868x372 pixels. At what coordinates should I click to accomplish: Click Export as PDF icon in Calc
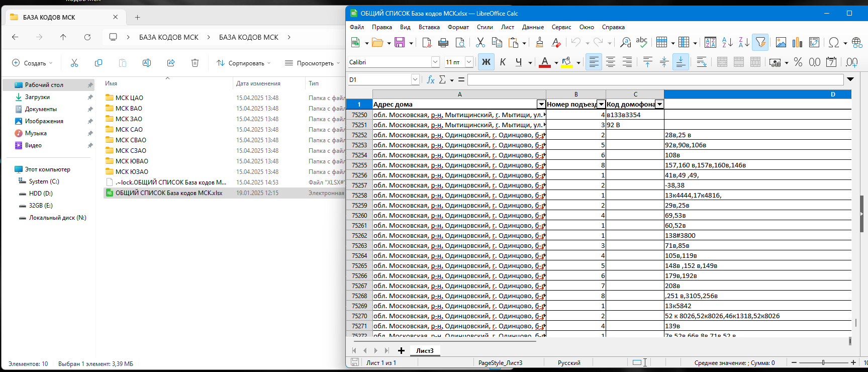coord(427,42)
